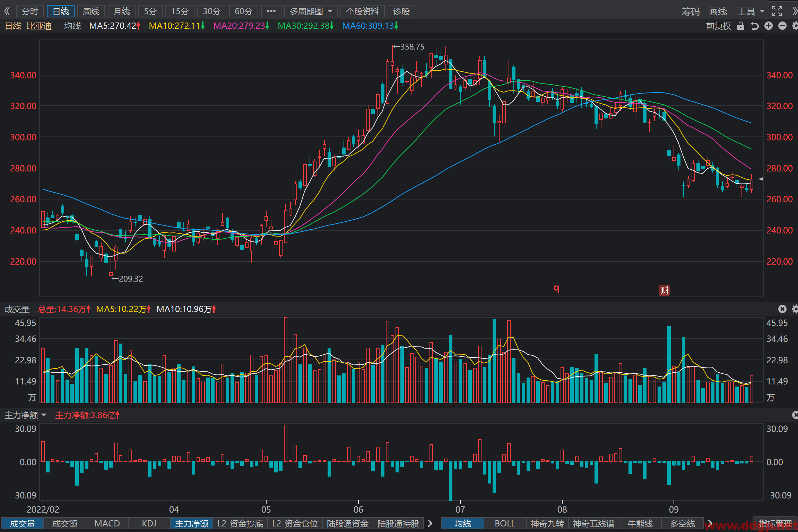Switch to the MACD indicator tab
Image resolution: width=798 pixels, height=532 pixels.
pyautogui.click(x=107, y=523)
